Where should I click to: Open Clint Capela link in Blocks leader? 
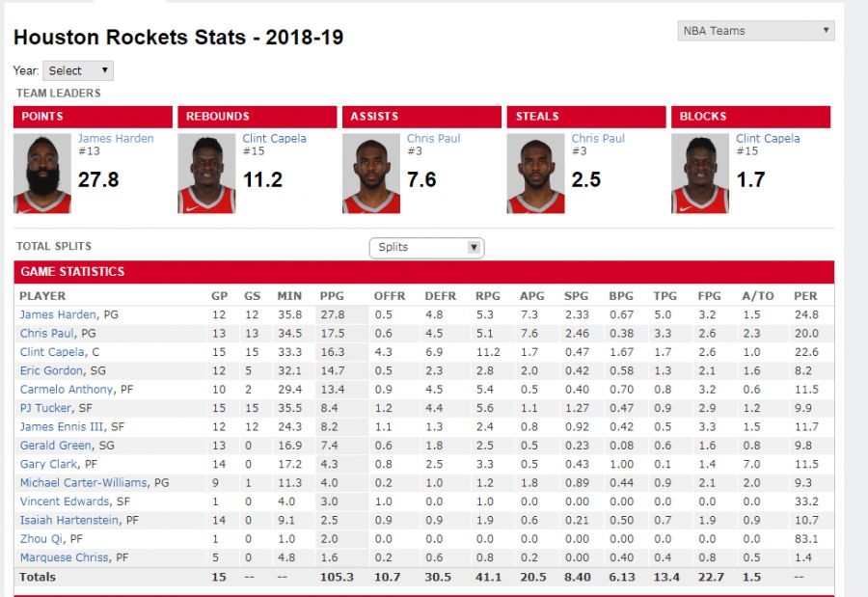(768, 139)
